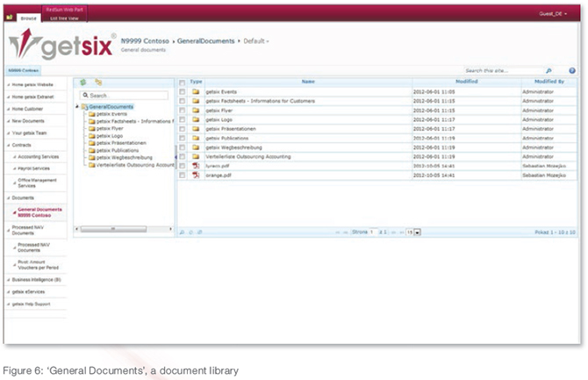
Task: Select the N9999 Contoso top navigation tab
Action: (23, 70)
